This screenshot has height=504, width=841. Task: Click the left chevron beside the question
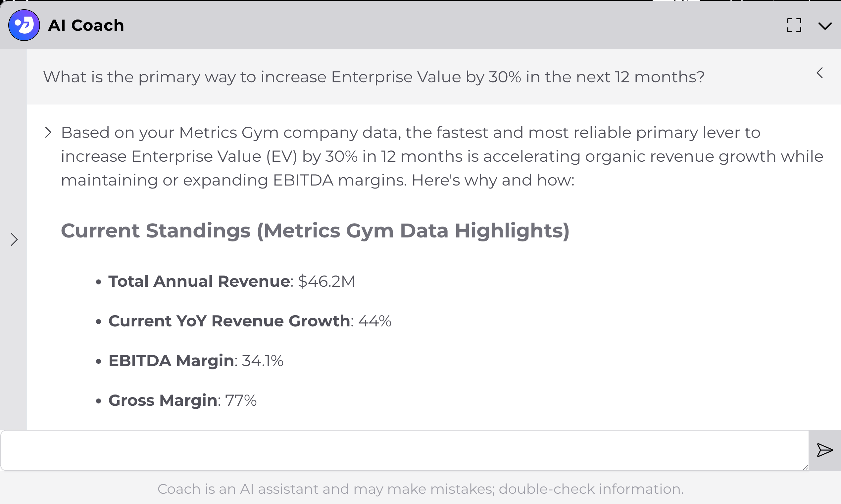coord(820,73)
